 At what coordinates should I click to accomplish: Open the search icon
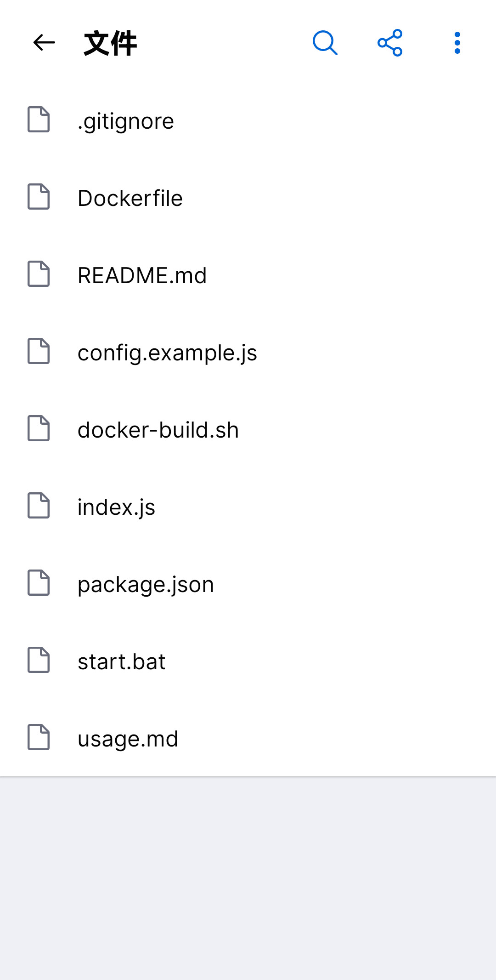click(325, 42)
